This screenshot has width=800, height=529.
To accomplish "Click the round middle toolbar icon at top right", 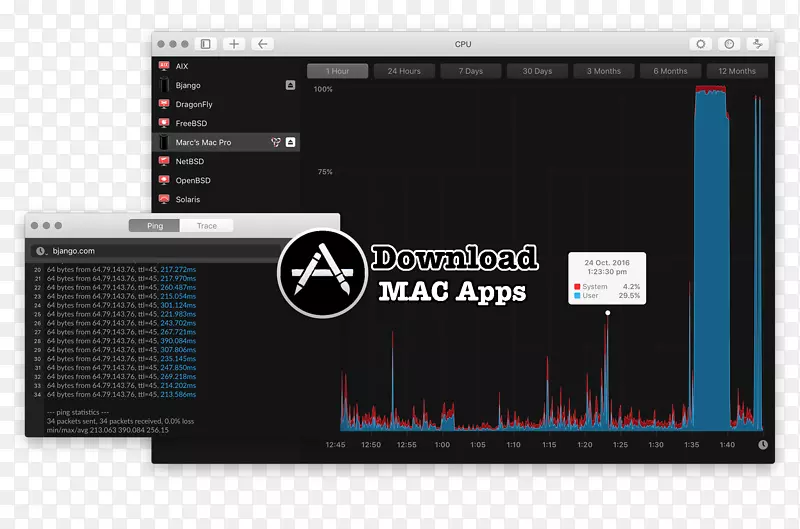I will 729,44.
